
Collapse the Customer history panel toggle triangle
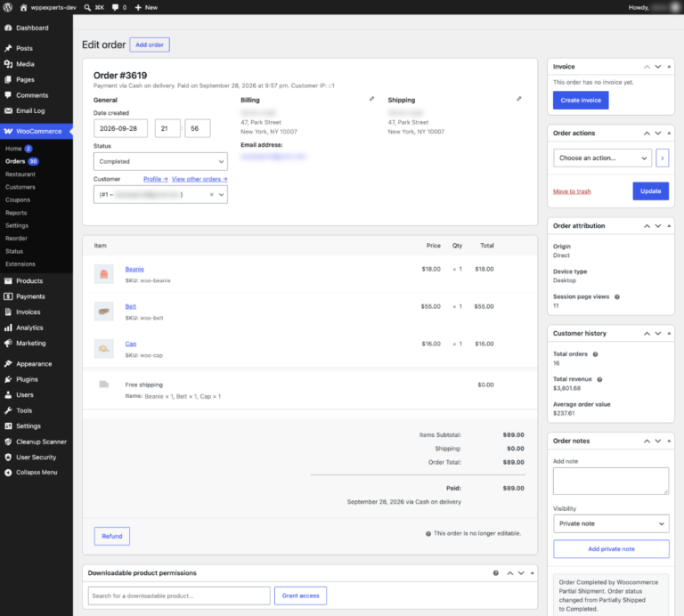(x=669, y=334)
